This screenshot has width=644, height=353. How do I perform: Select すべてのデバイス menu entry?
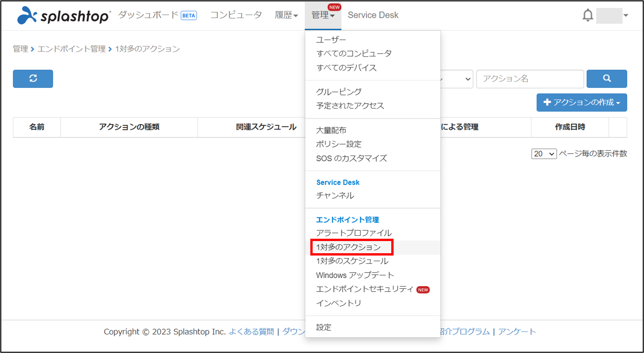346,68
